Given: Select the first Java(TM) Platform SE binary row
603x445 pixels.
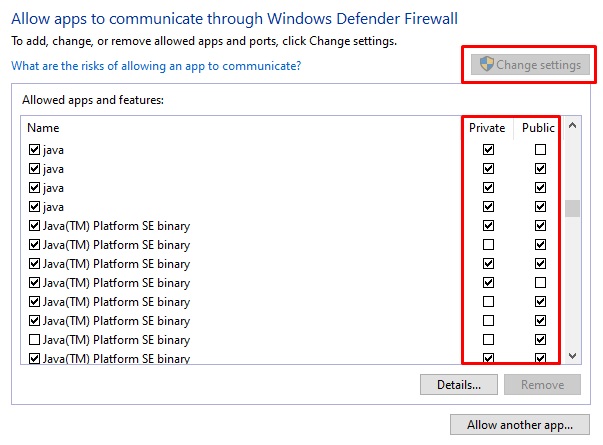Looking at the screenshot, I should (116, 226).
